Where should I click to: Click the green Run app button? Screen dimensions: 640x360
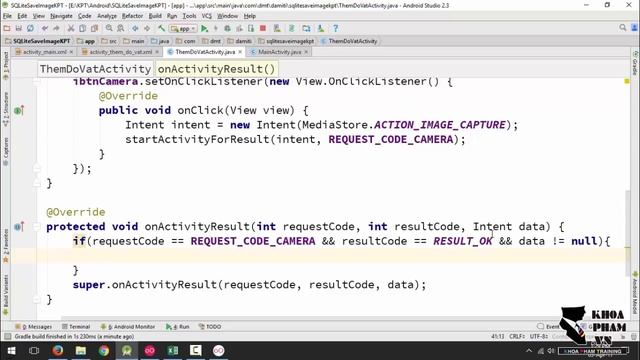pos(204,29)
